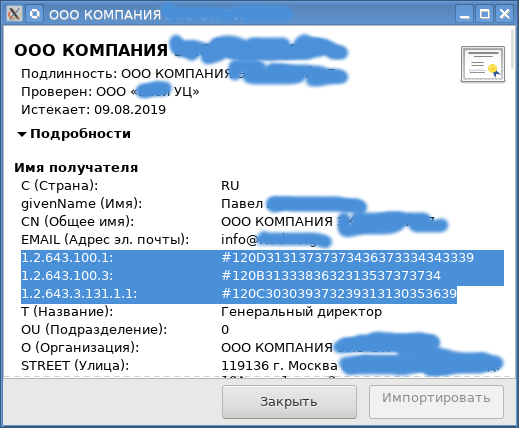Click the vertical scrollbar handle
Viewport: 520px width, 429px height.
pos(513,50)
